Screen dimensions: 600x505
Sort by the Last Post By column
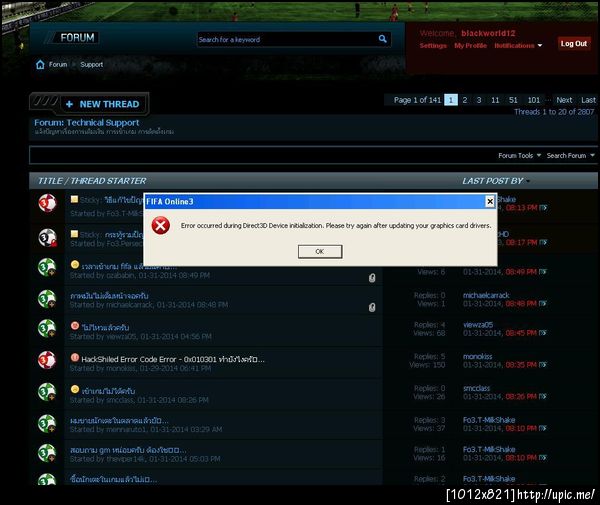click(492, 181)
